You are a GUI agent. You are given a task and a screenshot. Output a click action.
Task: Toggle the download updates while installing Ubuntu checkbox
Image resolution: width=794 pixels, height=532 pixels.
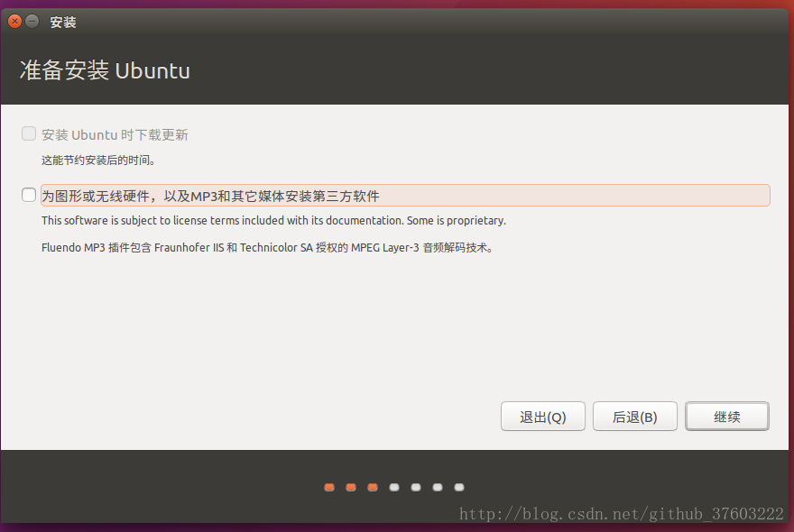point(29,133)
